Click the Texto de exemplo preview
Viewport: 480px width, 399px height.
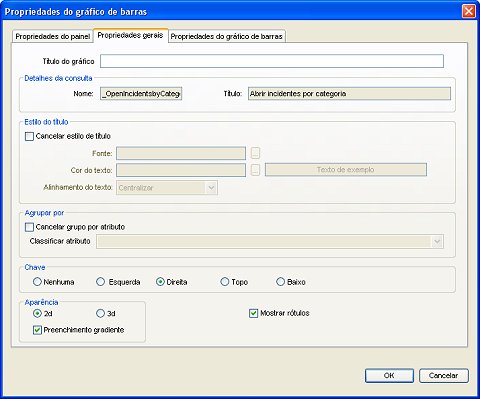pyautogui.click(x=346, y=170)
